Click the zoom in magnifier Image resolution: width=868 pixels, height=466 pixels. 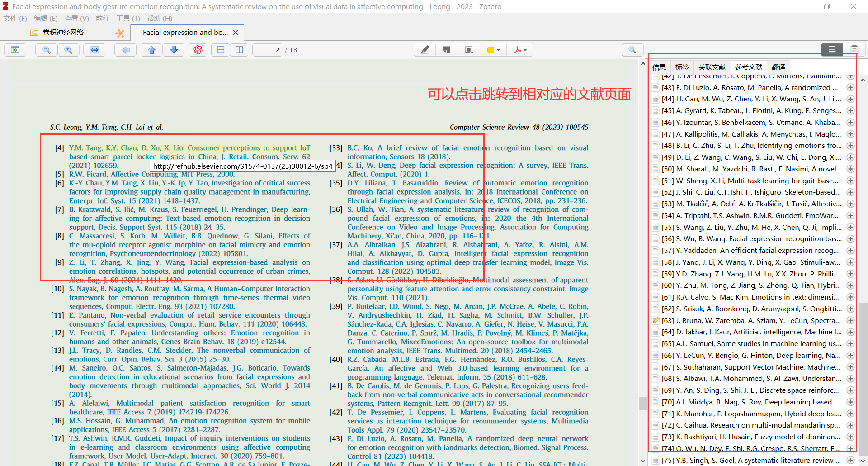(x=68, y=50)
